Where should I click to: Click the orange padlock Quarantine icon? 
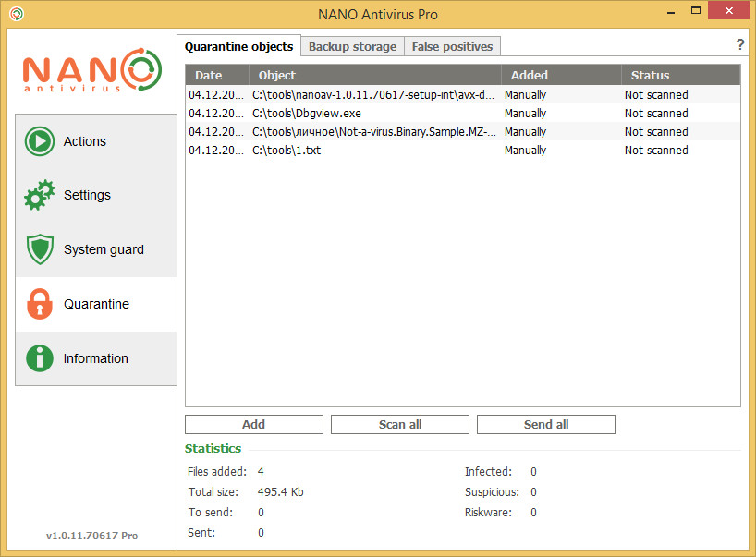pyautogui.click(x=40, y=304)
